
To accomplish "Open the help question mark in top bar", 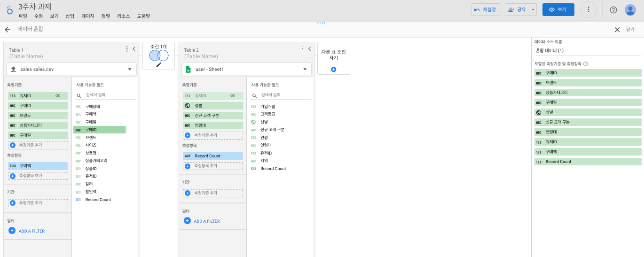I will tap(613, 10).
